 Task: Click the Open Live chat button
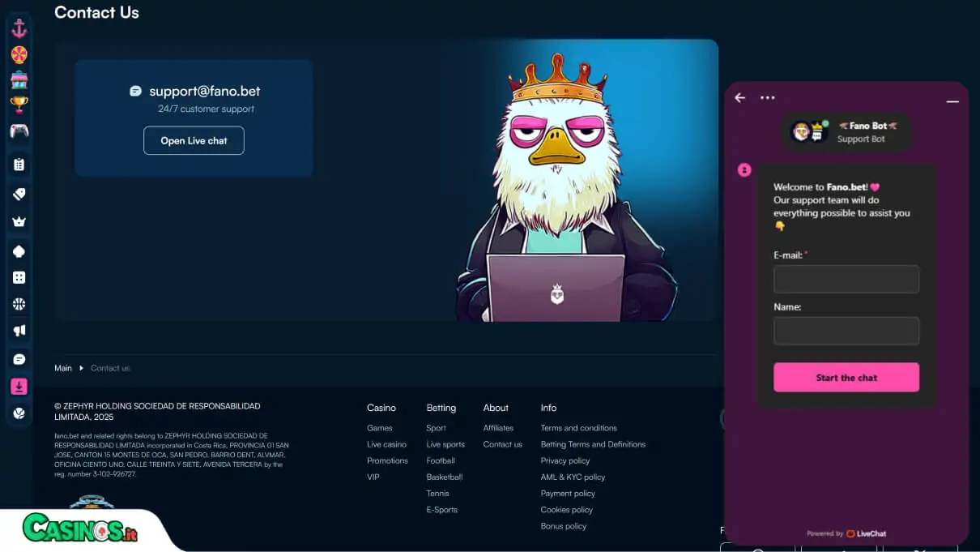pos(194,140)
